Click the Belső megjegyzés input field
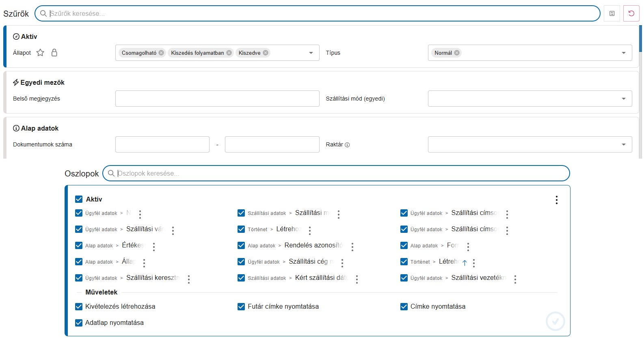This screenshot has width=644, height=346. coord(217,99)
